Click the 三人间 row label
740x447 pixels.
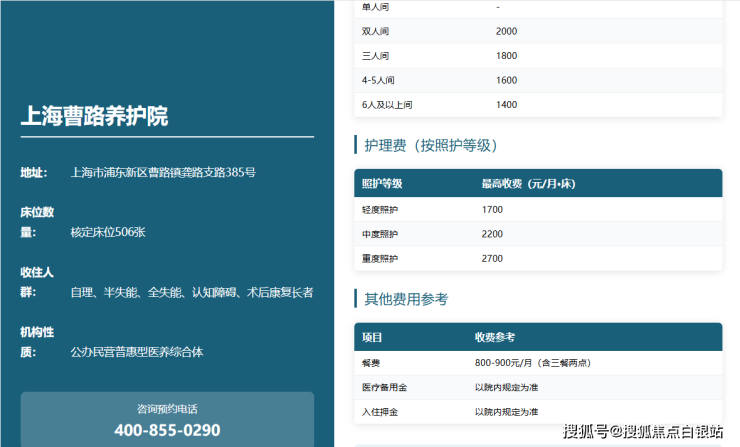pyautogui.click(x=376, y=56)
